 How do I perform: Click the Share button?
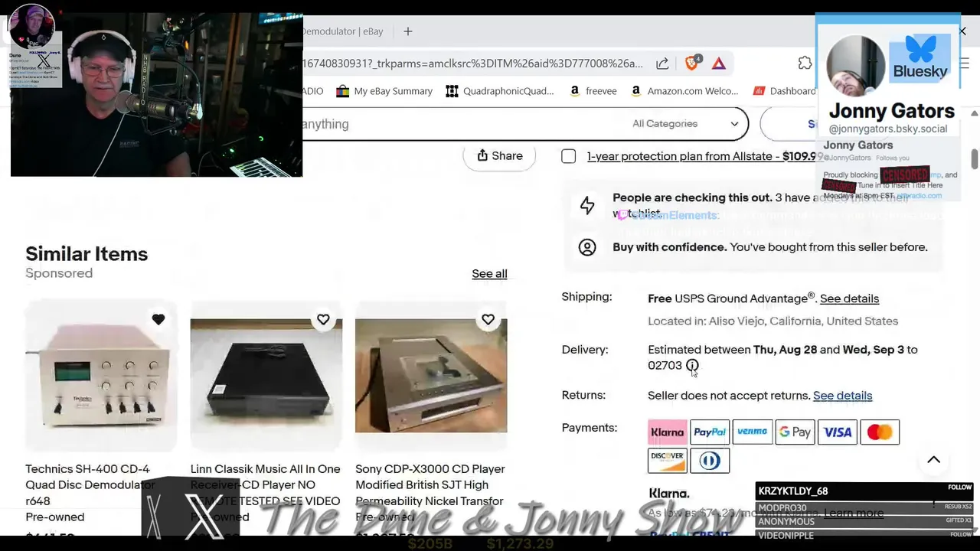tap(499, 156)
